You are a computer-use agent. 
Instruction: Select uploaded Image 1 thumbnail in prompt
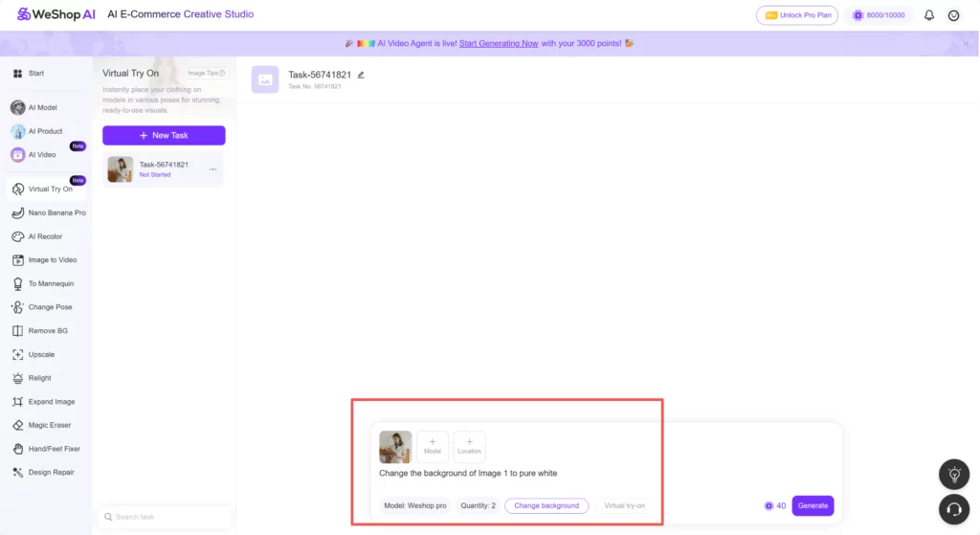pos(395,446)
